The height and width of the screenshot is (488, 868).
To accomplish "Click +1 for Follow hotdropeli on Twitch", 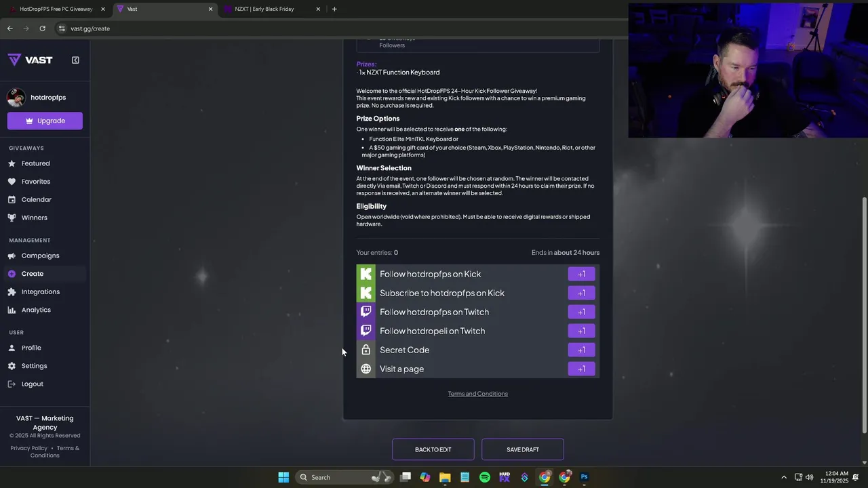I will [581, 331].
